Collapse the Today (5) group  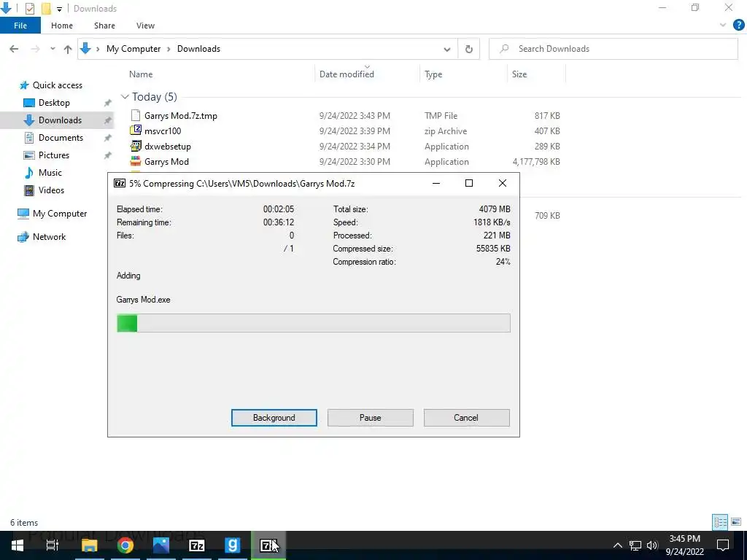[x=125, y=97]
